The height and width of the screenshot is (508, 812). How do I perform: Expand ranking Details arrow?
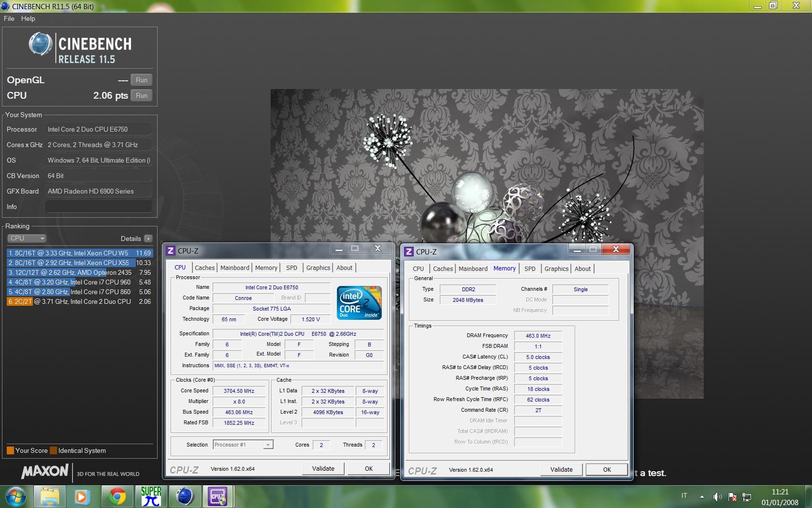tap(148, 239)
